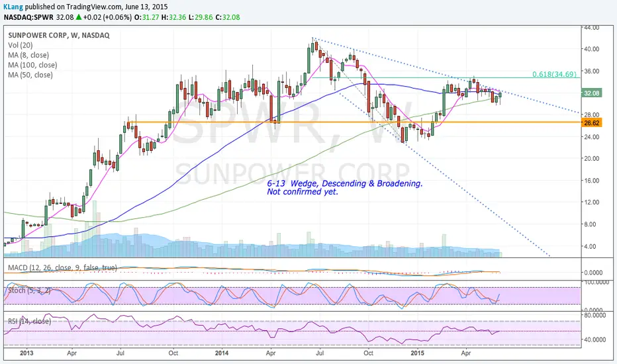Click the L:29.86 low value

pyautogui.click(x=201, y=17)
